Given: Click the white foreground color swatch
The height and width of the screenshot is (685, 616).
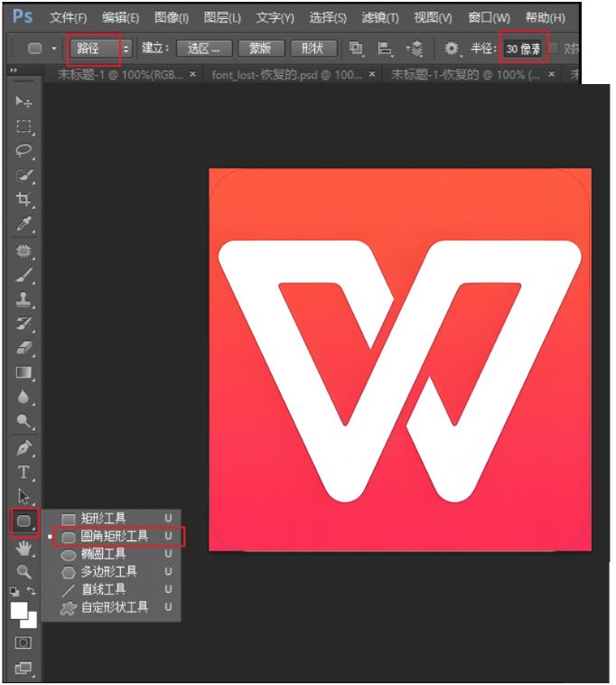Looking at the screenshot, I should [18, 610].
